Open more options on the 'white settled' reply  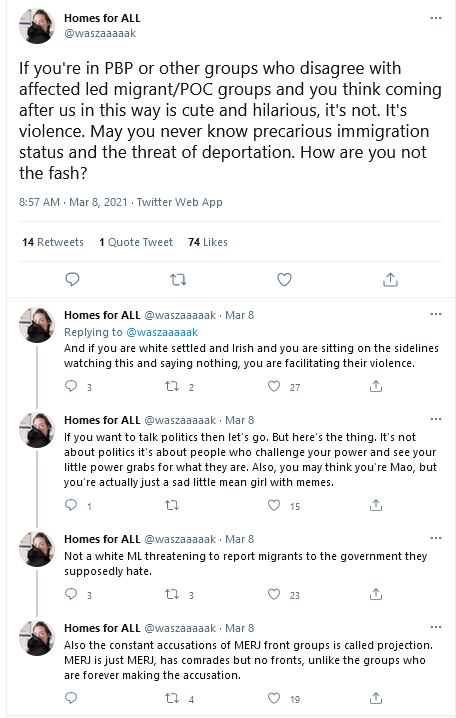click(x=436, y=315)
